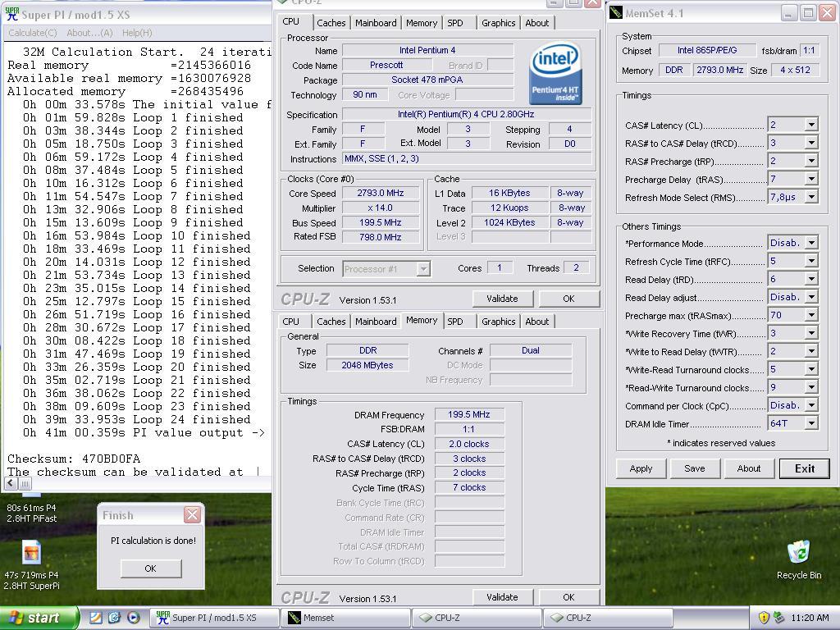Click Validate in upper CPU-Z window
Image resolution: width=840 pixels, height=630 pixels.
tap(503, 299)
